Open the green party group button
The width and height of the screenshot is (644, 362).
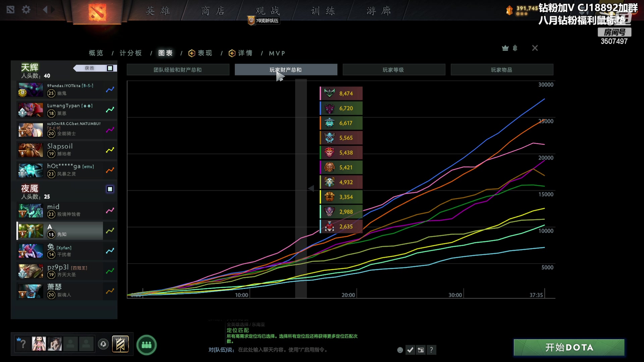147,345
